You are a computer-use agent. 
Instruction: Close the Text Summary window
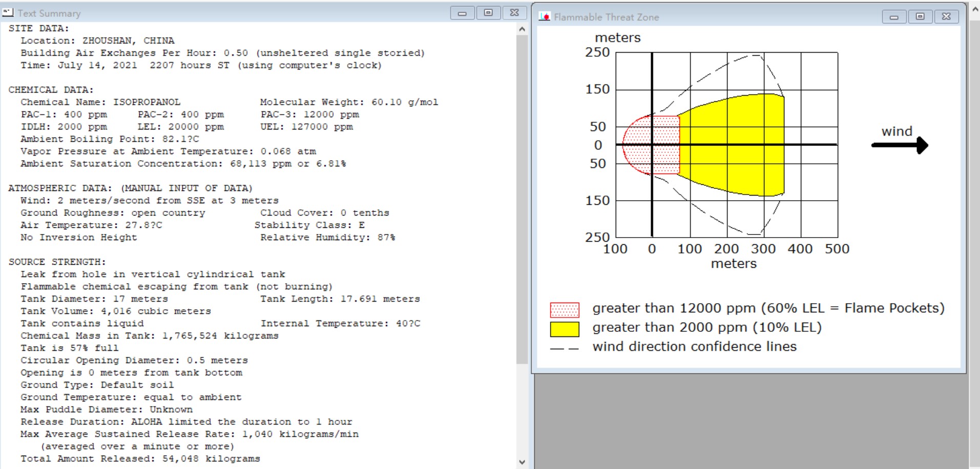point(514,13)
